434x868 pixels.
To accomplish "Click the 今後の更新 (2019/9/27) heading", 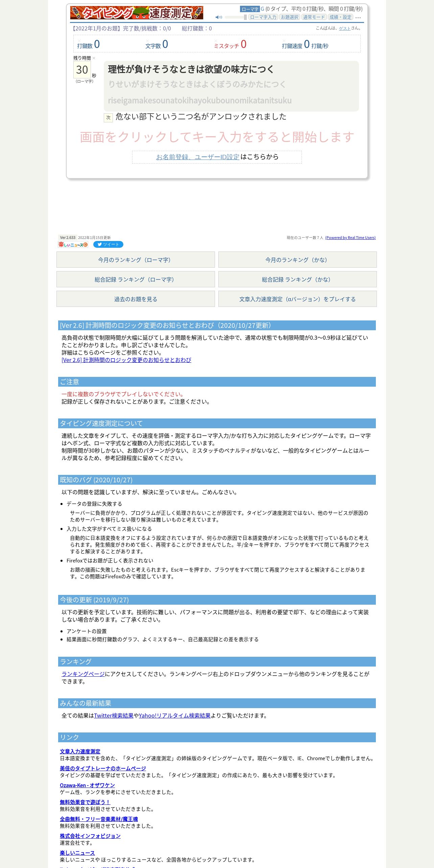I will (x=217, y=600).
